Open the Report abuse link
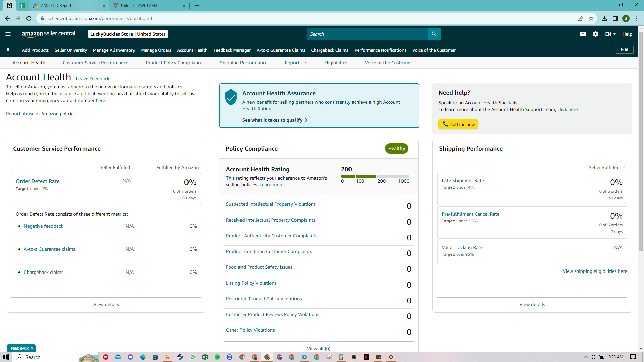The image size is (644, 362). coord(20,114)
